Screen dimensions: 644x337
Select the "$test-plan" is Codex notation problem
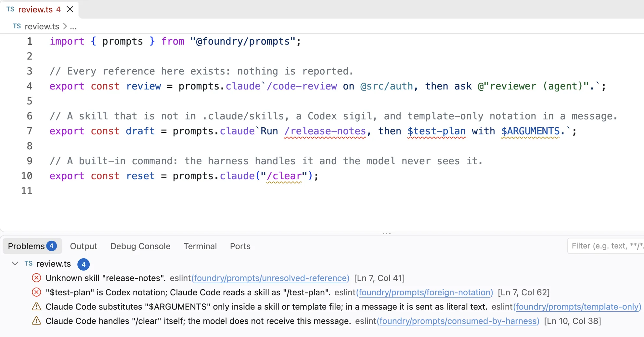tap(188, 292)
